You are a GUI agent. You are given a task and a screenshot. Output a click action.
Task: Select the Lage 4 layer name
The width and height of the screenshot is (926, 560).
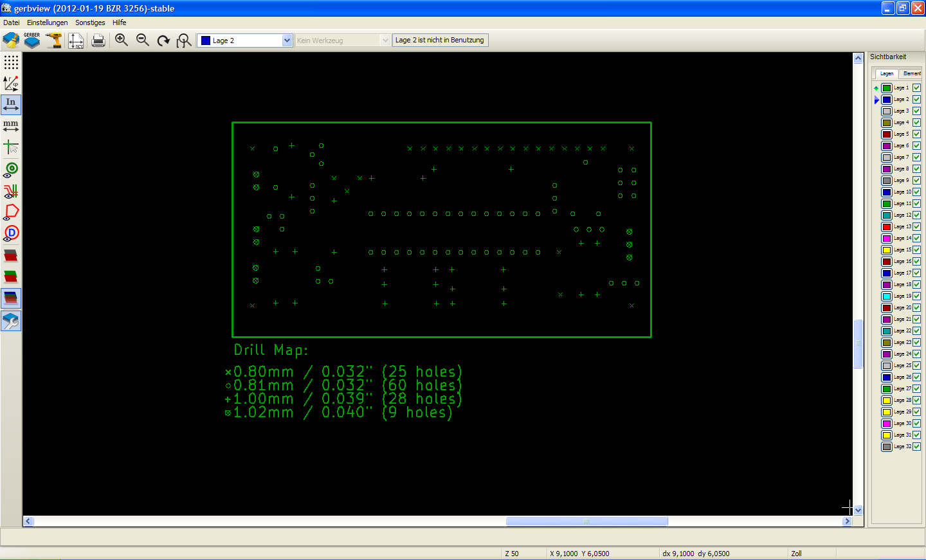[902, 123]
